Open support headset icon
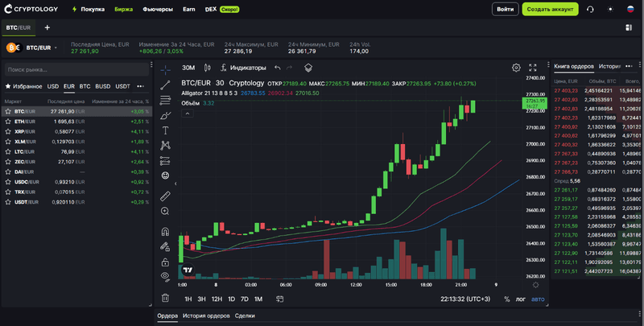644x326 pixels. (x=590, y=9)
